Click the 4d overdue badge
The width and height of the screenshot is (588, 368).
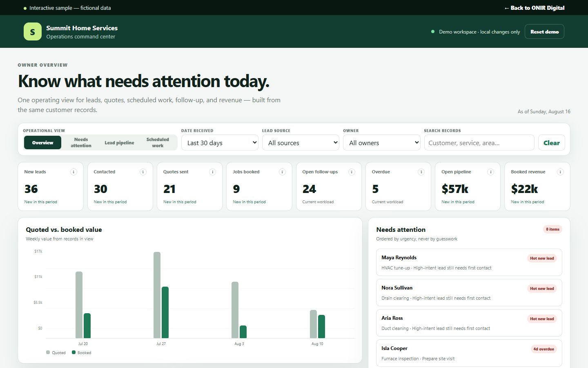coord(543,349)
